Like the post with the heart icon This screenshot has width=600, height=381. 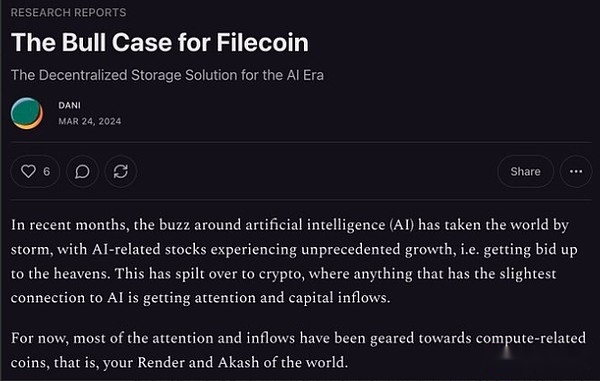29,171
